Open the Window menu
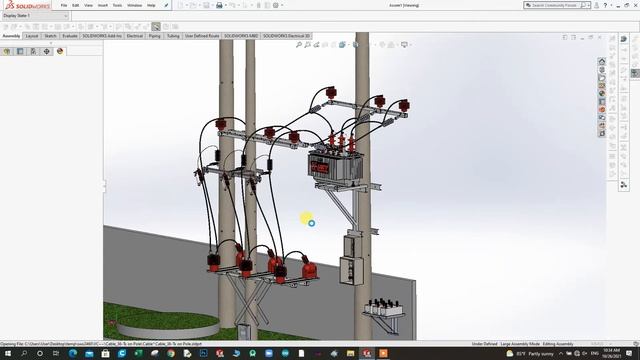 coord(134,5)
